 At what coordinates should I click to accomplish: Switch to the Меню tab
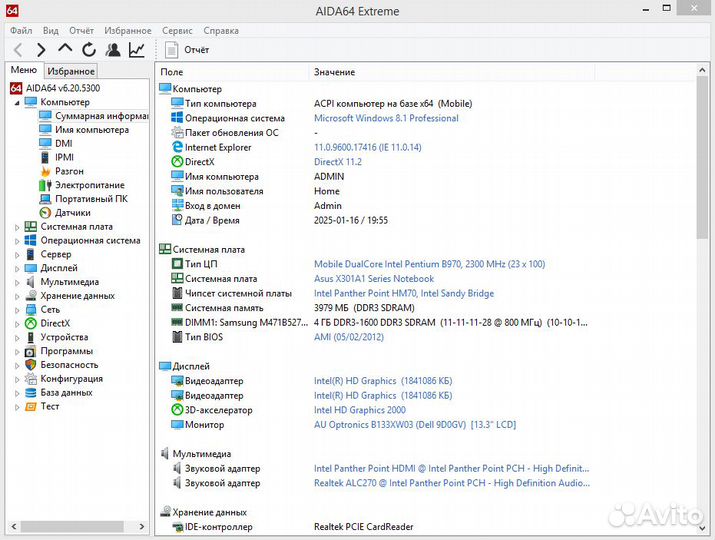24,70
